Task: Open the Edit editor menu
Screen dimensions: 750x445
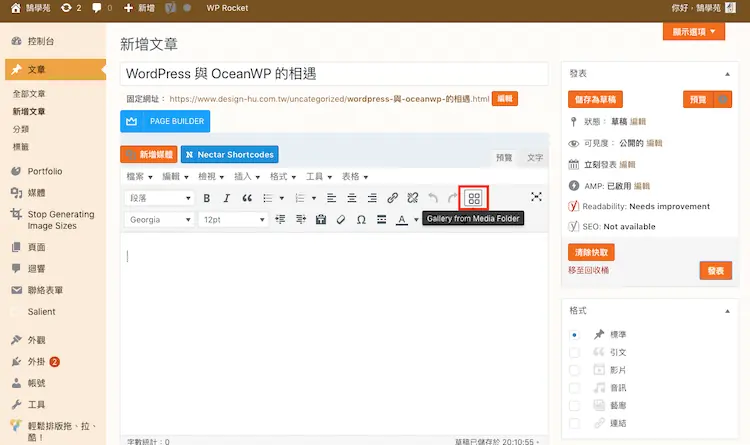Action: (175, 177)
